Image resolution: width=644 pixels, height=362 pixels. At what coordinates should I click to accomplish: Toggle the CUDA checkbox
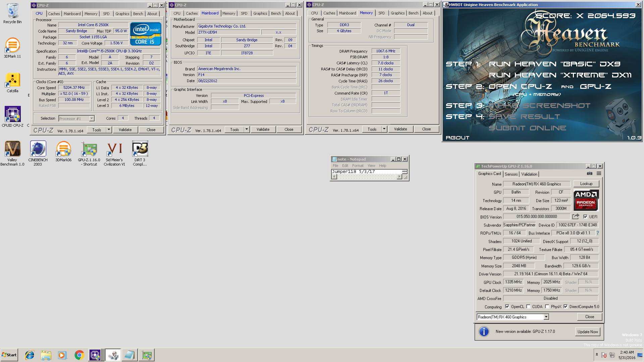click(x=528, y=306)
